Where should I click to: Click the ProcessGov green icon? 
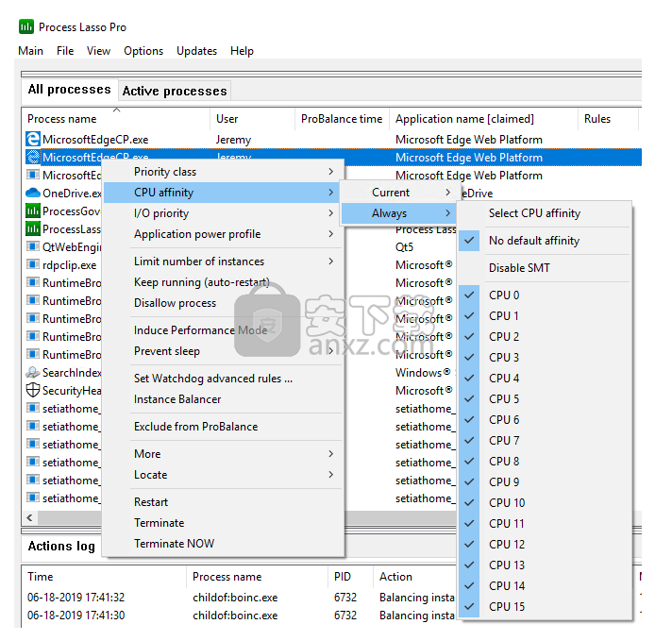[x=33, y=211]
